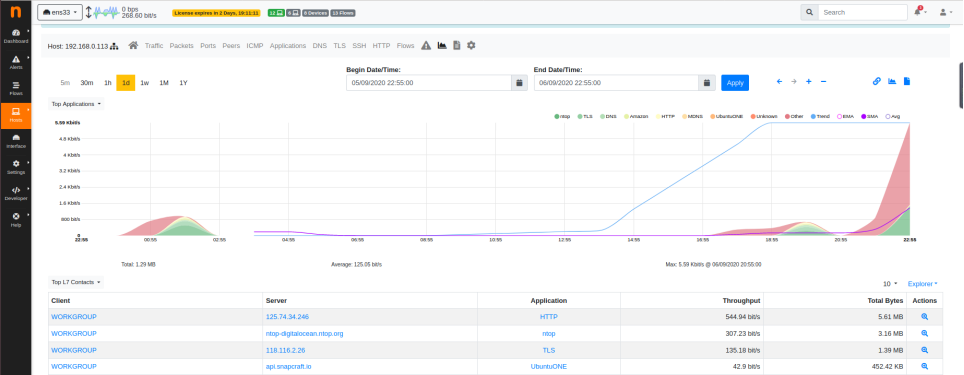Open host alerts warning triangle icon

click(x=426, y=45)
